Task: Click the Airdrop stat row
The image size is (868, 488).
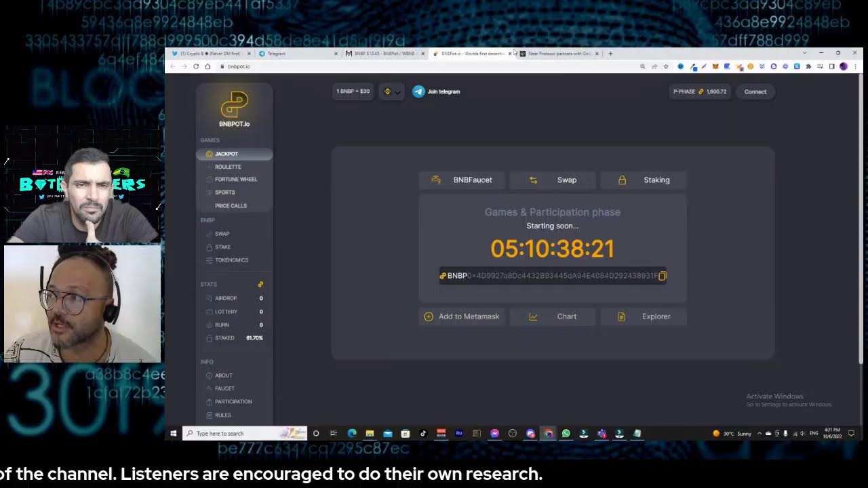Action: tap(234, 298)
